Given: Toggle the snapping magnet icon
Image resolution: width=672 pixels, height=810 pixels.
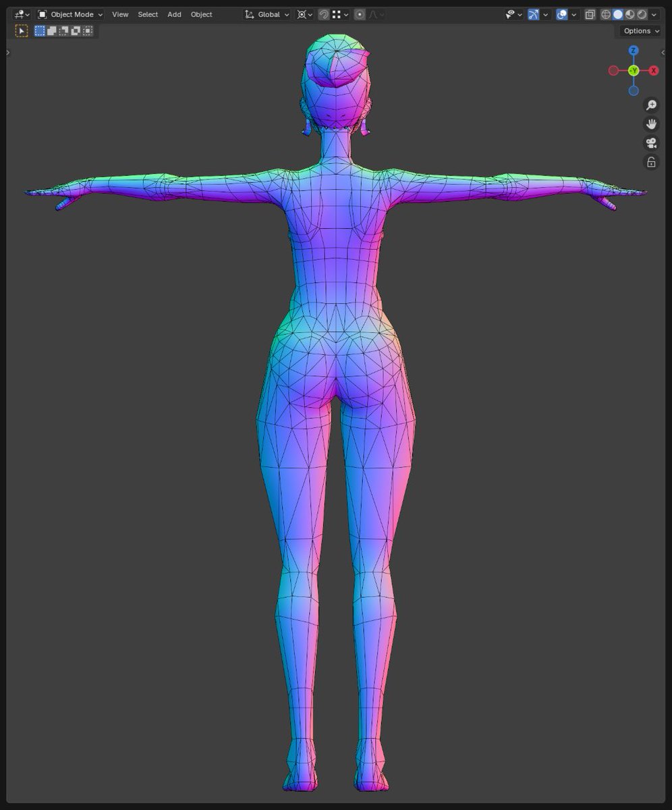Looking at the screenshot, I should click(324, 14).
